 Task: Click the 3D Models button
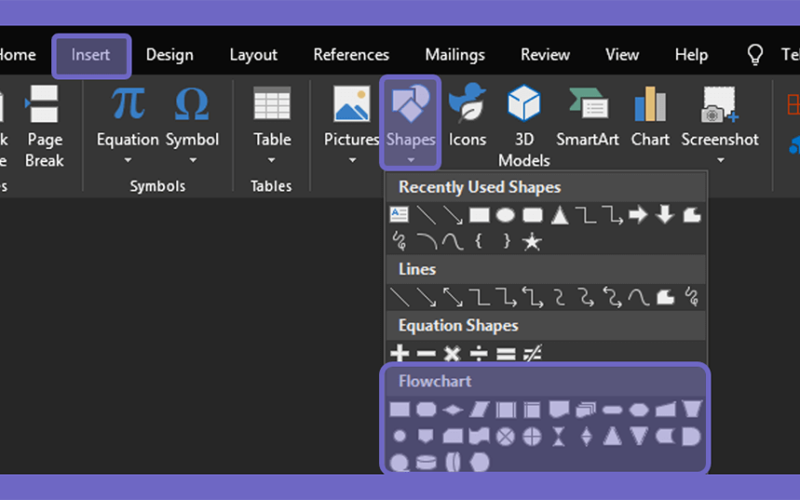[x=524, y=126]
